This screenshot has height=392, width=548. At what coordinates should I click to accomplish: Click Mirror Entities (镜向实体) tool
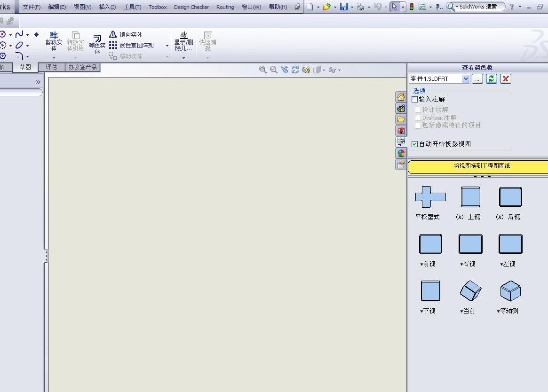pos(126,35)
